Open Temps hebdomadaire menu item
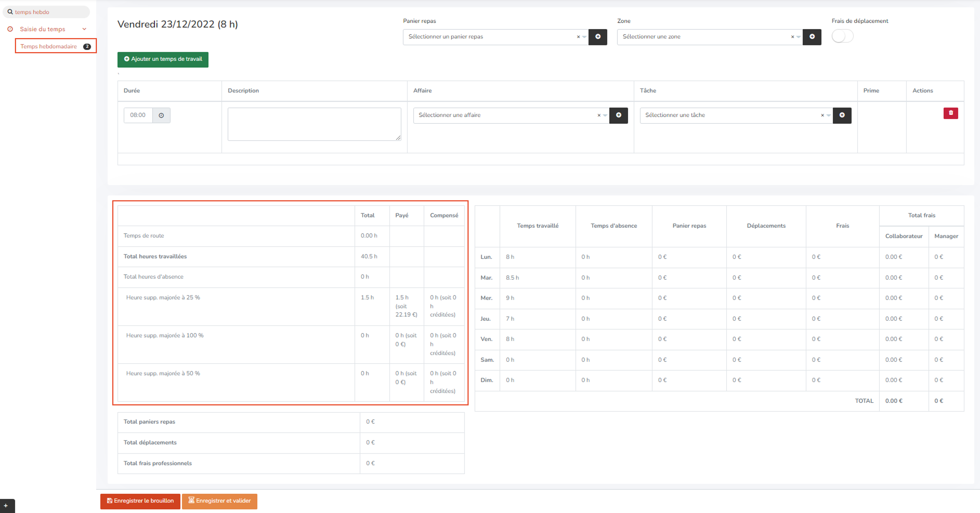 click(x=49, y=46)
